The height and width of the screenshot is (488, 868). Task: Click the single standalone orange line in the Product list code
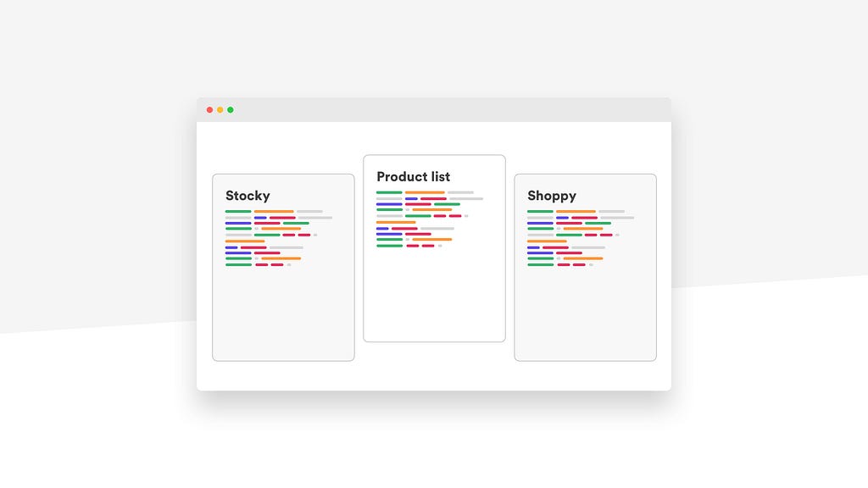(396, 222)
